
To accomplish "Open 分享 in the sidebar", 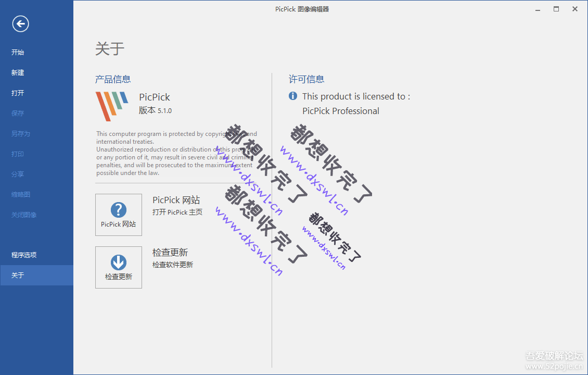I will [x=18, y=174].
